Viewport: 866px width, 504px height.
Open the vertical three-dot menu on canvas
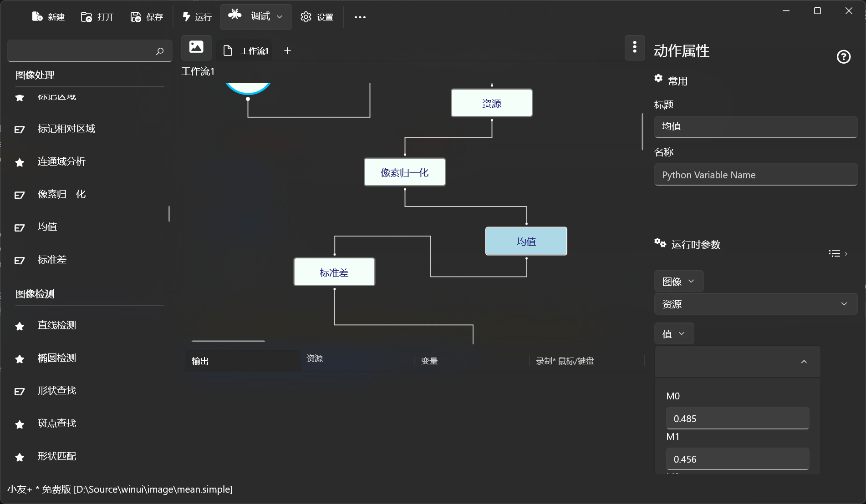pyautogui.click(x=635, y=47)
